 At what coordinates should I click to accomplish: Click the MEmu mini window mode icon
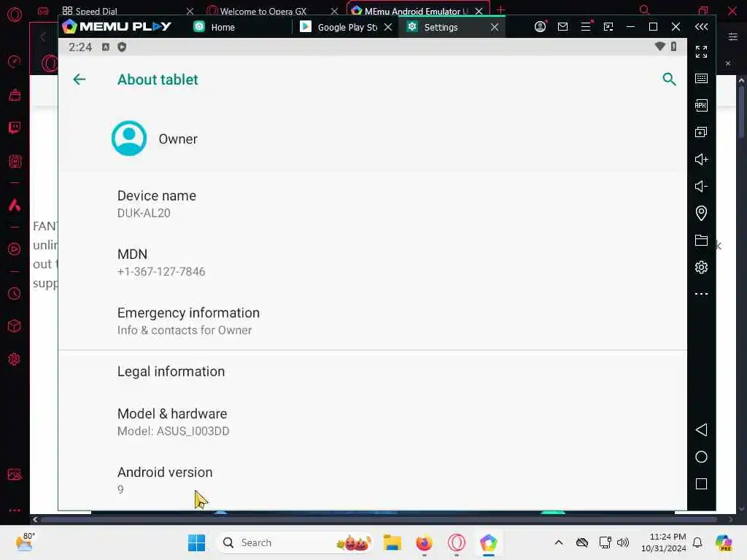(608, 27)
